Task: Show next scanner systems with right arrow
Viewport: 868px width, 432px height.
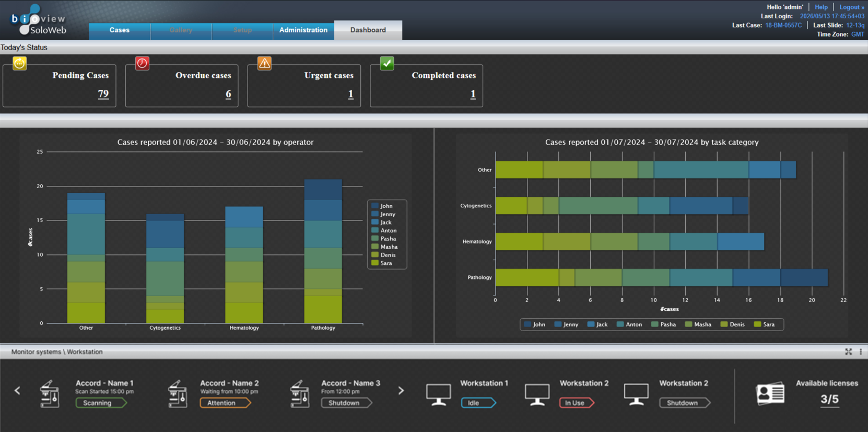Action: (401, 391)
